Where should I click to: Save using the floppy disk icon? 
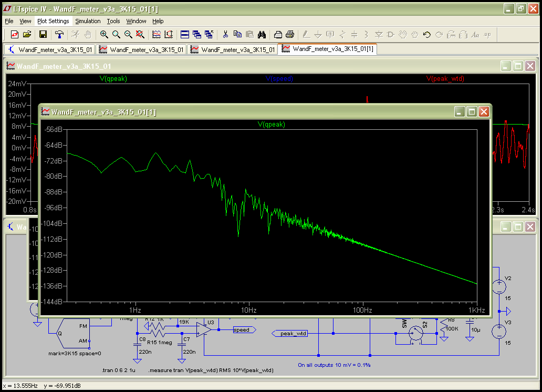pos(43,35)
